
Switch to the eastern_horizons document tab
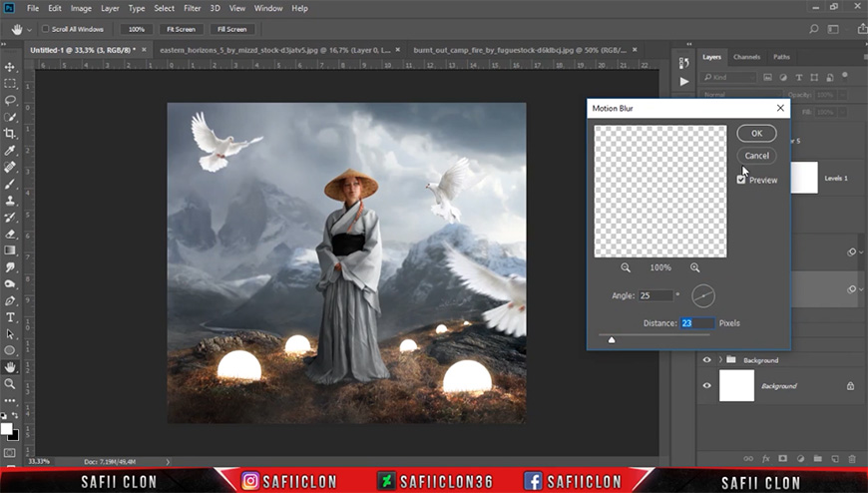[x=279, y=50]
